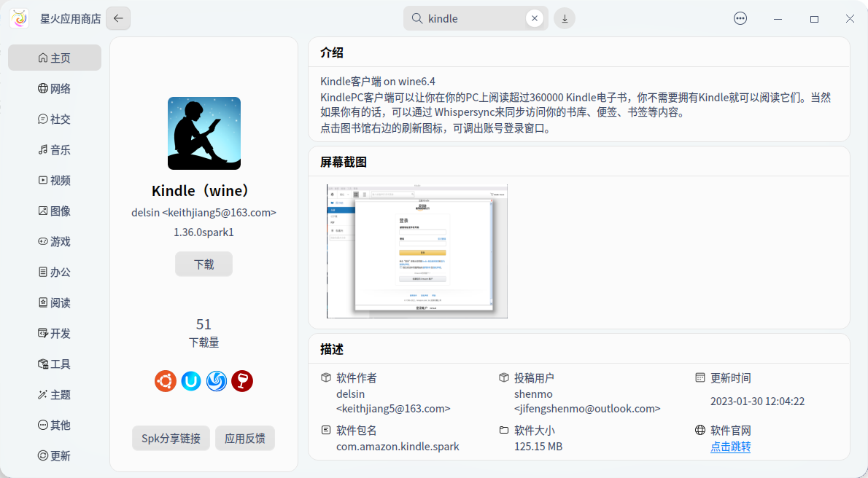
Task: Click the 软件包名 document icon
Action: coord(326,430)
